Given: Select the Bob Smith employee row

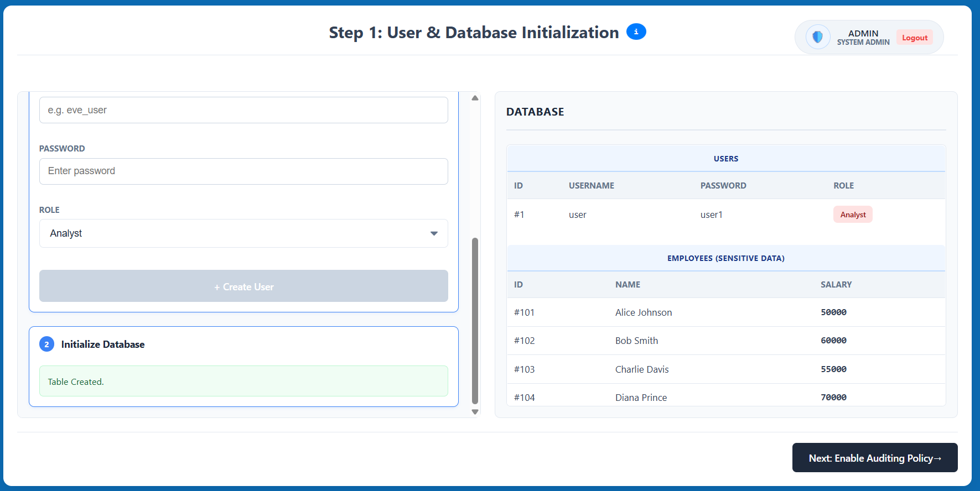Looking at the screenshot, I should click(x=725, y=341).
